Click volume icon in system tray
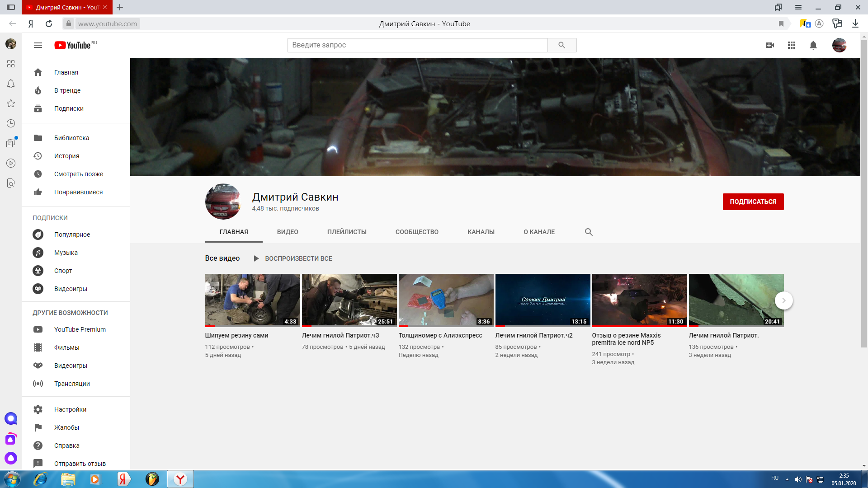 coord(798,479)
